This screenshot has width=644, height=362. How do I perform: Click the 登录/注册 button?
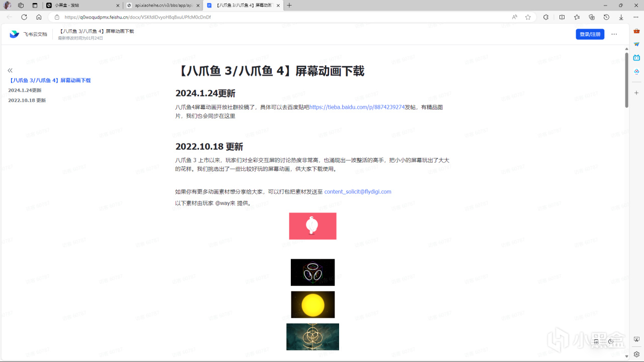pos(590,34)
